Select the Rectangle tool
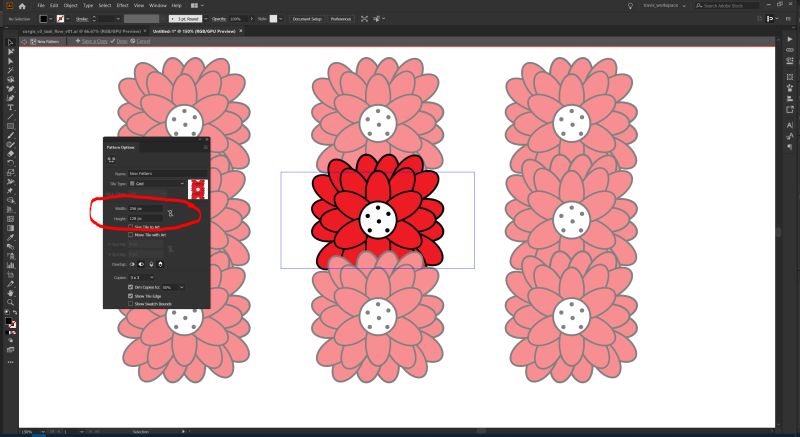This screenshot has width=800, height=437. (10, 126)
